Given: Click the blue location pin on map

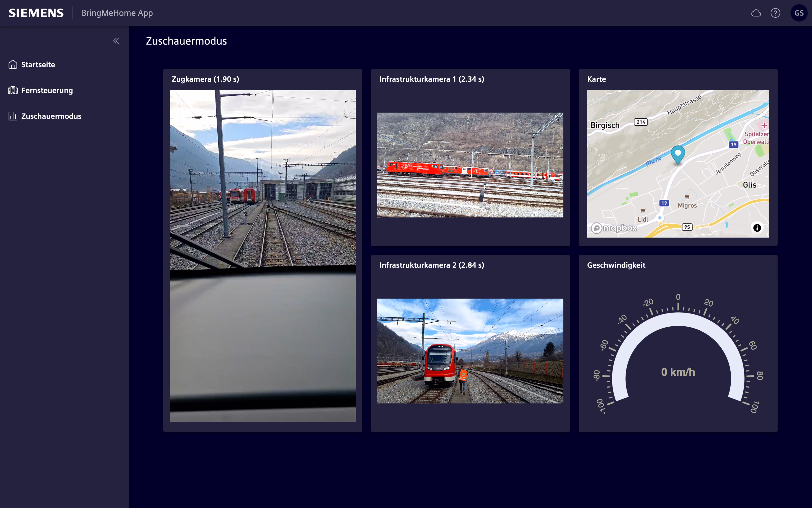Looking at the screenshot, I should point(678,155).
